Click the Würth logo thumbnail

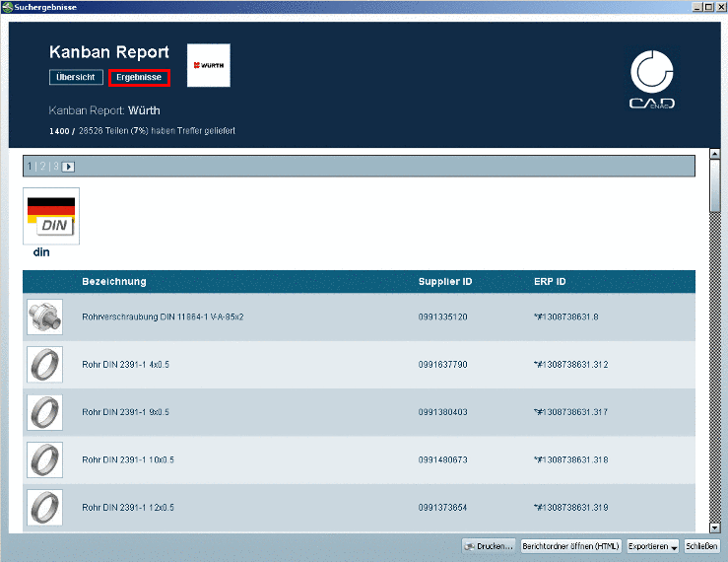tap(209, 65)
